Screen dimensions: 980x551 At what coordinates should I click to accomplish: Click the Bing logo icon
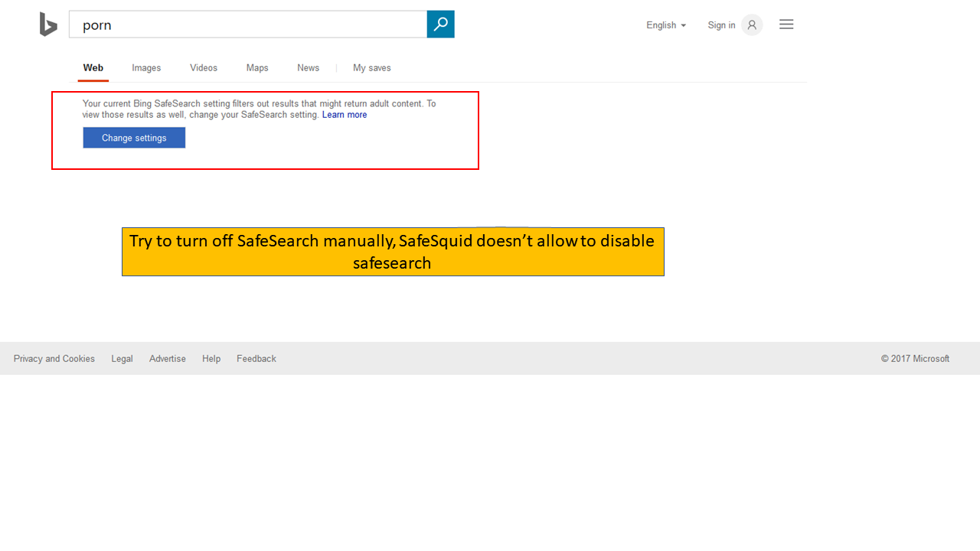pos(48,24)
